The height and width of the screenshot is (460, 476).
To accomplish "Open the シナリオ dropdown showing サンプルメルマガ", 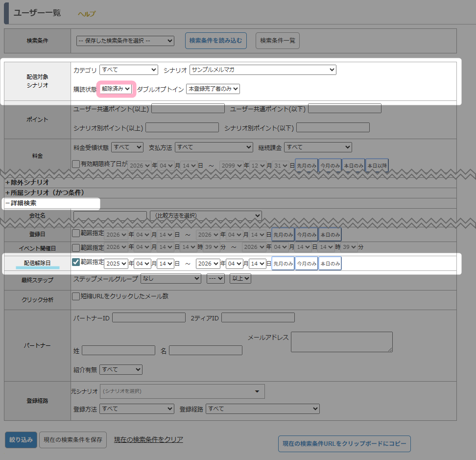I will click(262, 70).
